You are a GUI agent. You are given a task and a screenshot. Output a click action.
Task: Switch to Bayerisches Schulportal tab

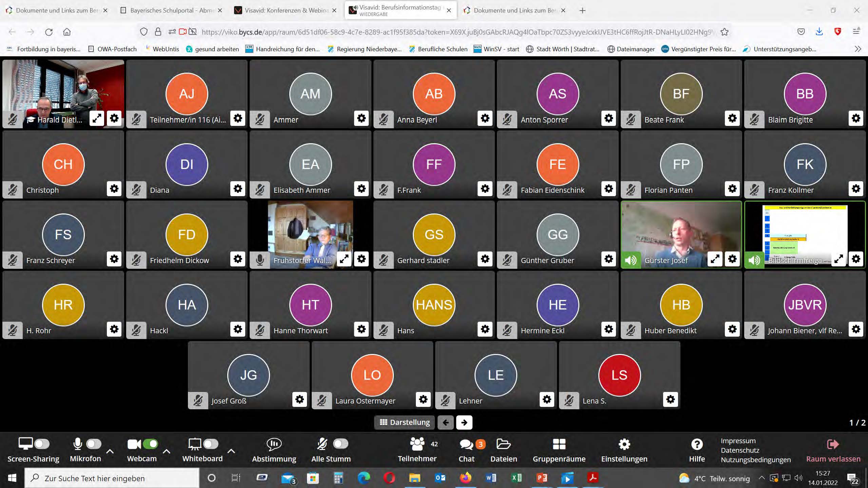coord(172,11)
